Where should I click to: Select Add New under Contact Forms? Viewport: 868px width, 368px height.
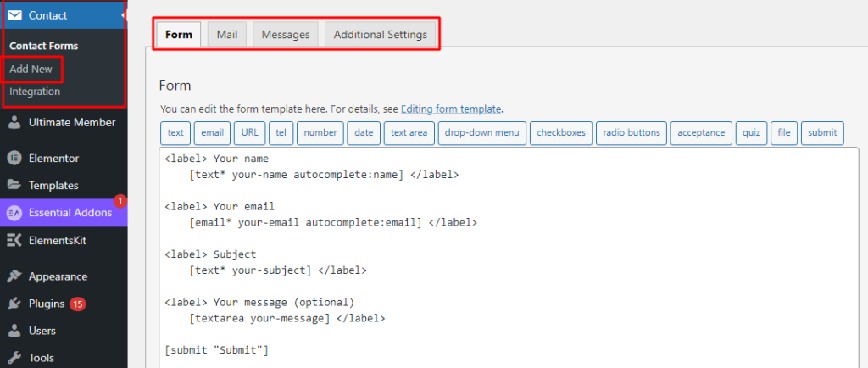(x=31, y=69)
